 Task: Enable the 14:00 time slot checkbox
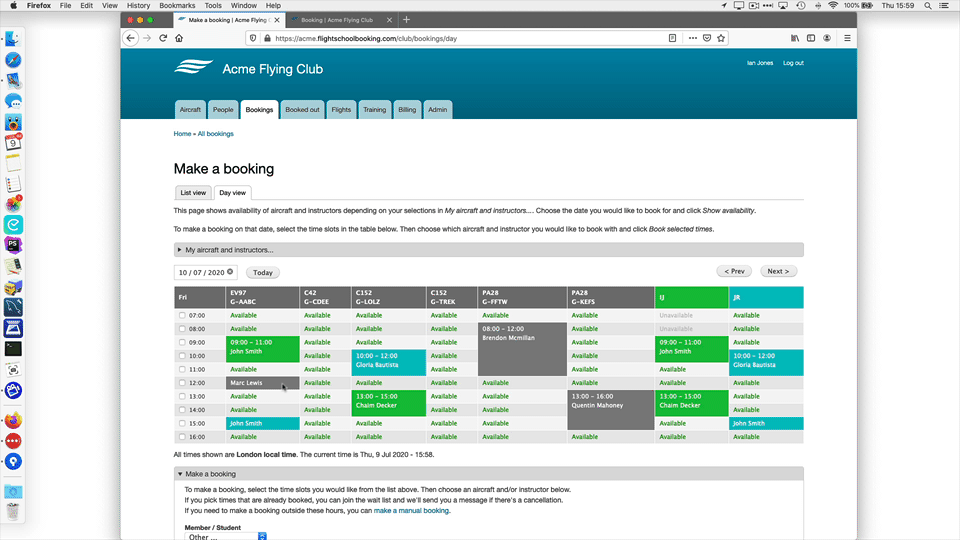[182, 410]
